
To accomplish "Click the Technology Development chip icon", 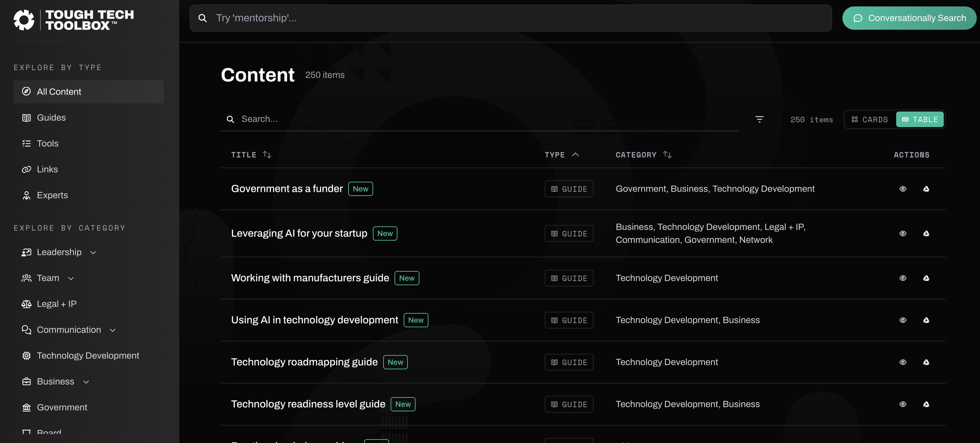I will pos(26,356).
